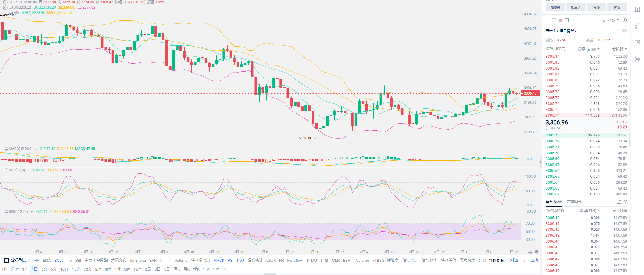
Task: Open the calendar 定位到 date locator
Action: [15, 261]
